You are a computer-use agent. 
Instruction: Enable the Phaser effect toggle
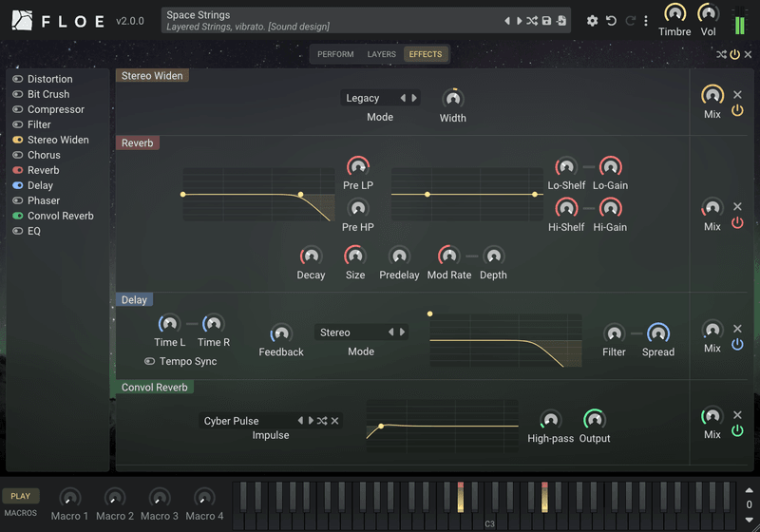click(x=18, y=200)
